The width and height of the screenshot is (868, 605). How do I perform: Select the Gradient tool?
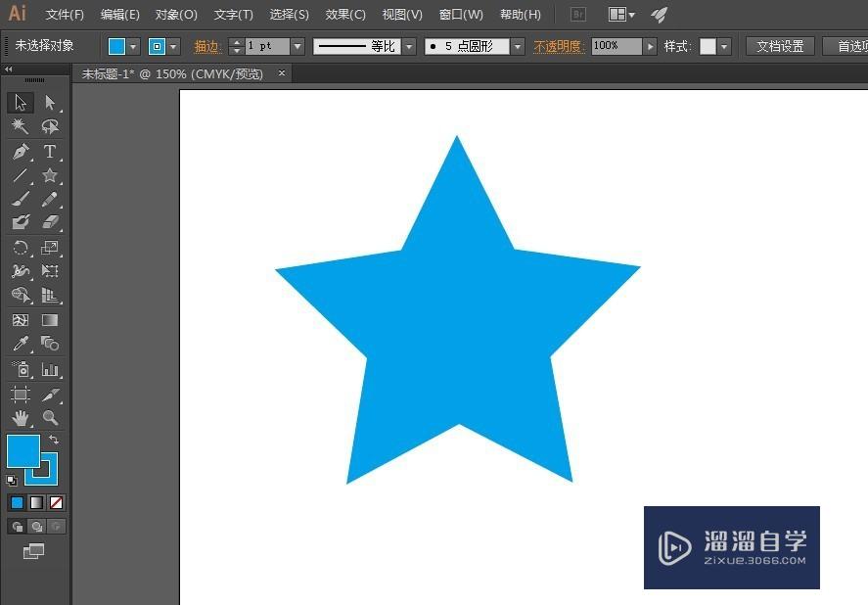click(x=50, y=320)
